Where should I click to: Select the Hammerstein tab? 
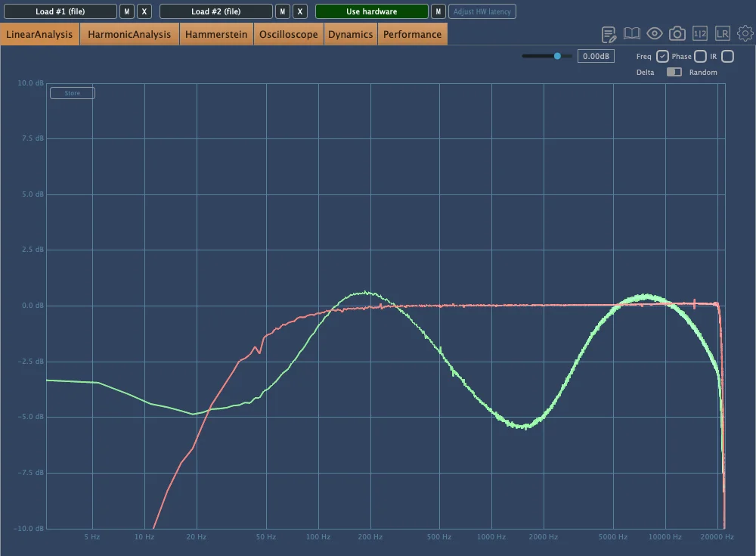click(x=216, y=34)
